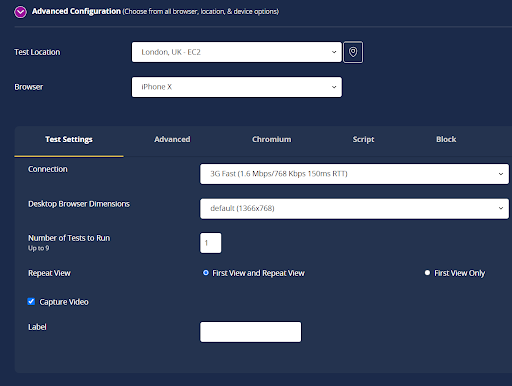Open the Desktop Browser Dimensions dropdown
Screen dimensions: 512x386
coord(354,209)
